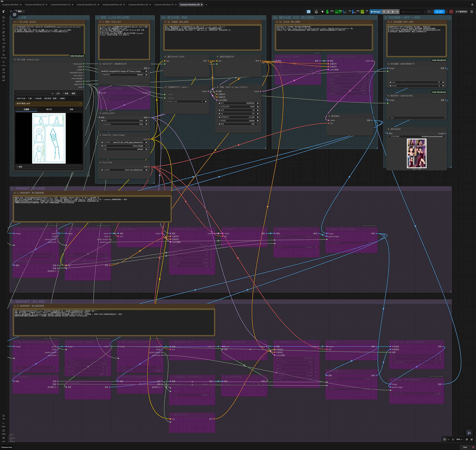476x450 pixels.
Task: Switch to the Prompt tab in storyboard node
Action: click(49, 109)
